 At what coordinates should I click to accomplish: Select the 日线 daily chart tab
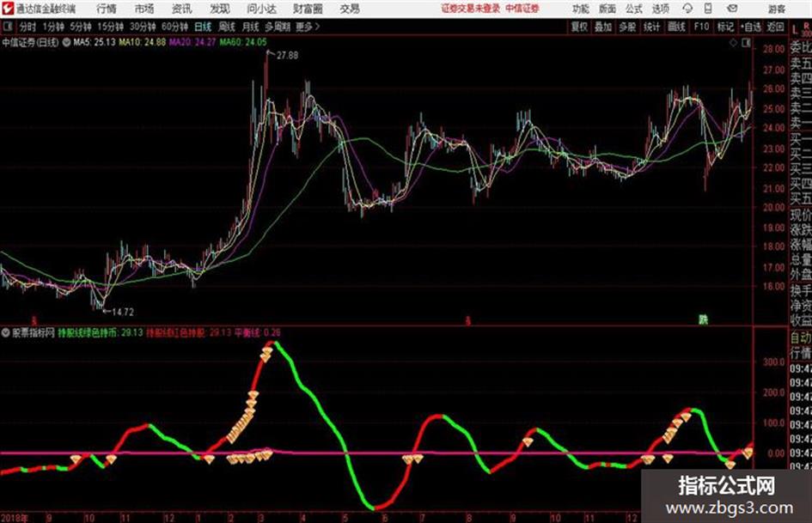pos(203,27)
